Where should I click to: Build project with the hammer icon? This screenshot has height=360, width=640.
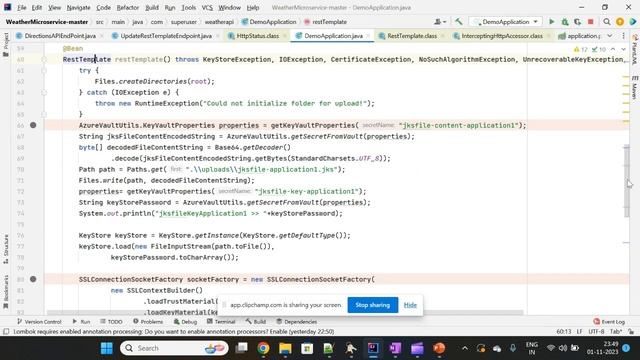(x=459, y=22)
